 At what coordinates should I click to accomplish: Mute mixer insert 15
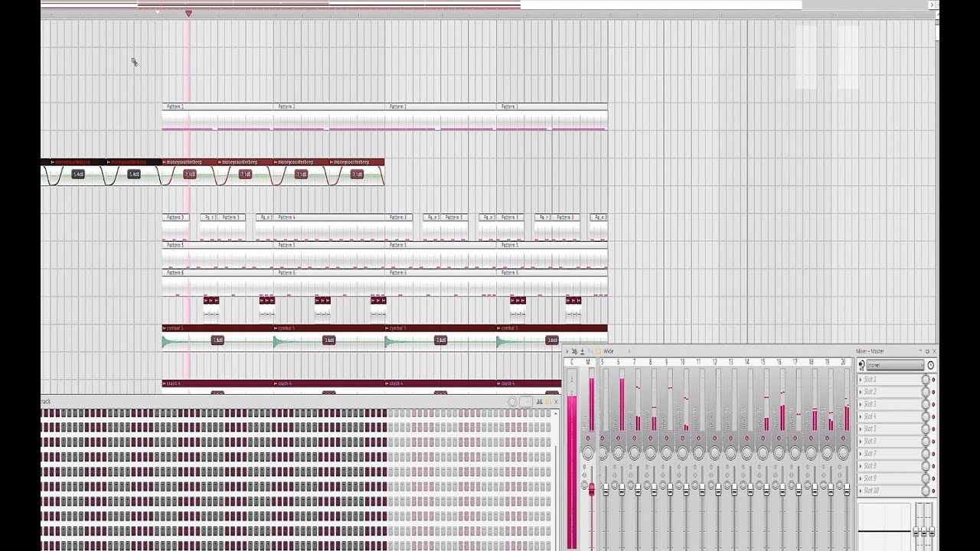pyautogui.click(x=763, y=439)
